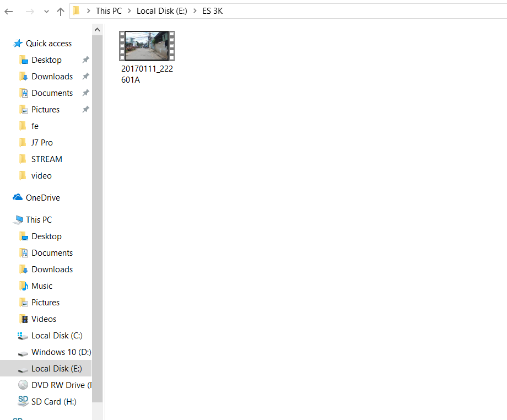Select Quick access star icon
Viewport: 507px width, 420px height.
click(x=18, y=44)
